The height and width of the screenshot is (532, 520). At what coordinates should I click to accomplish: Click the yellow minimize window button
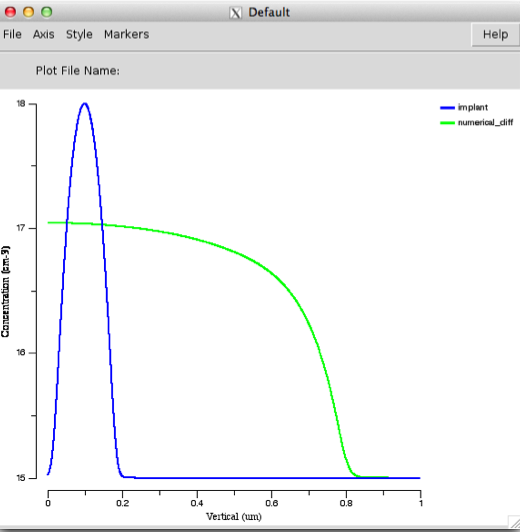28,12
